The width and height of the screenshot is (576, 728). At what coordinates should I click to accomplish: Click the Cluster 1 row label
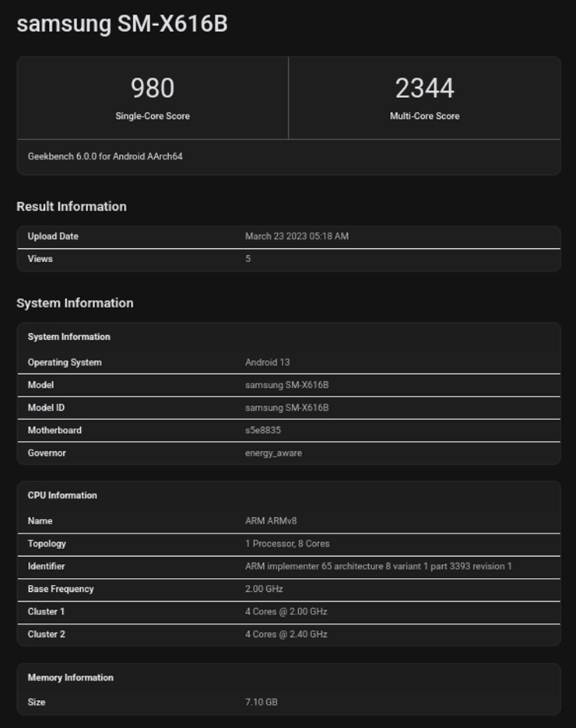point(47,611)
